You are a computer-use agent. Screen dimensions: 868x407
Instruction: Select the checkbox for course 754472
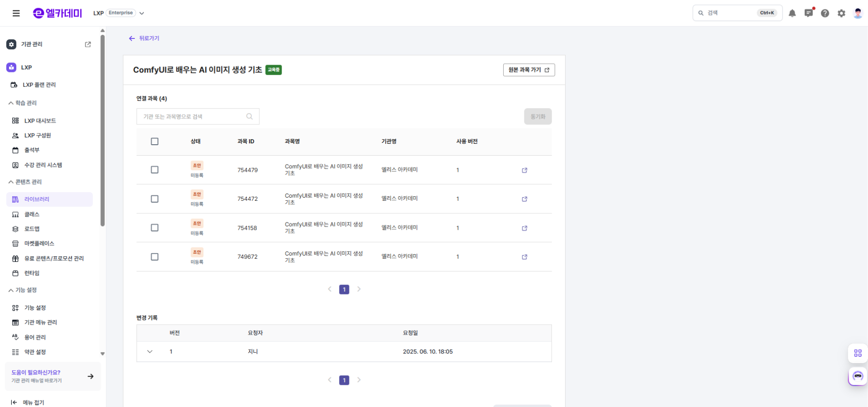[x=155, y=199]
